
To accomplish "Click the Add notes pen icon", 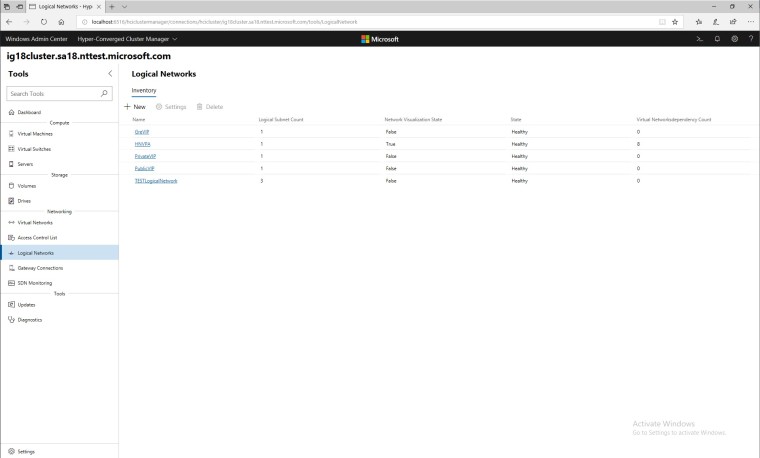I will point(716,22).
